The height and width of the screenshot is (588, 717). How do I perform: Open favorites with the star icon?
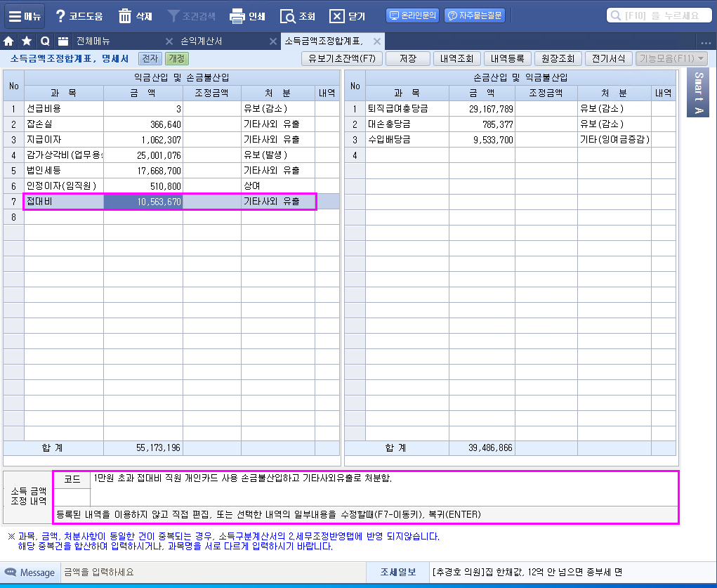[27, 41]
